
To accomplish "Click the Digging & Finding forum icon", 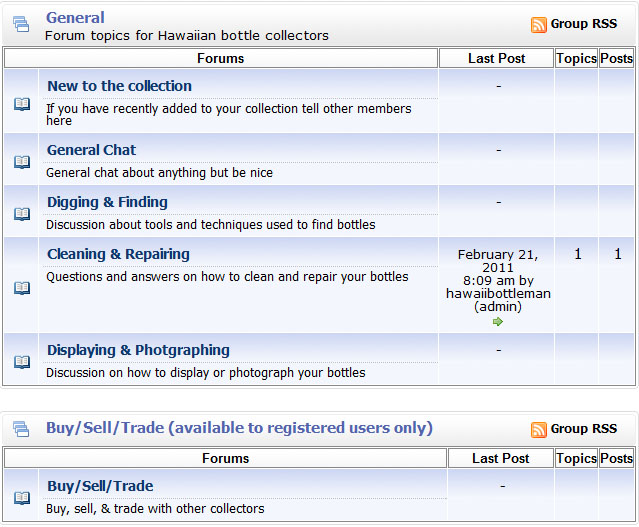I will (x=22, y=213).
